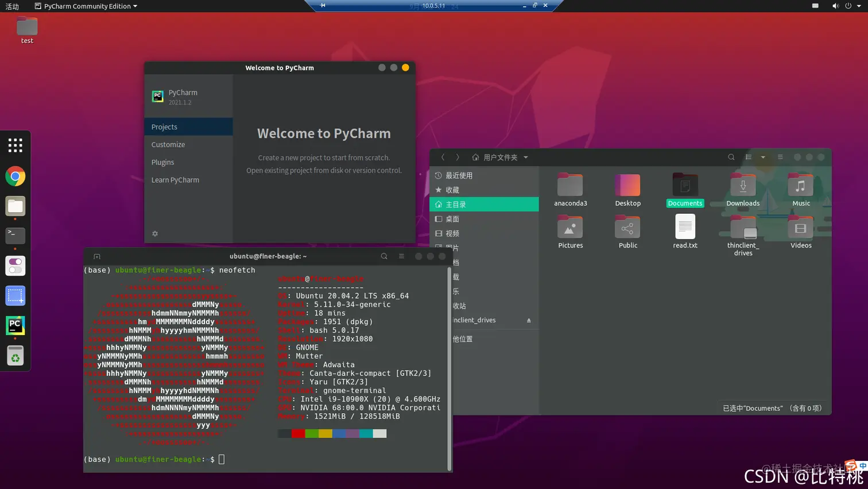Click terminal command prompt cursor
Screen dimensions: 868x489
tap(222, 459)
